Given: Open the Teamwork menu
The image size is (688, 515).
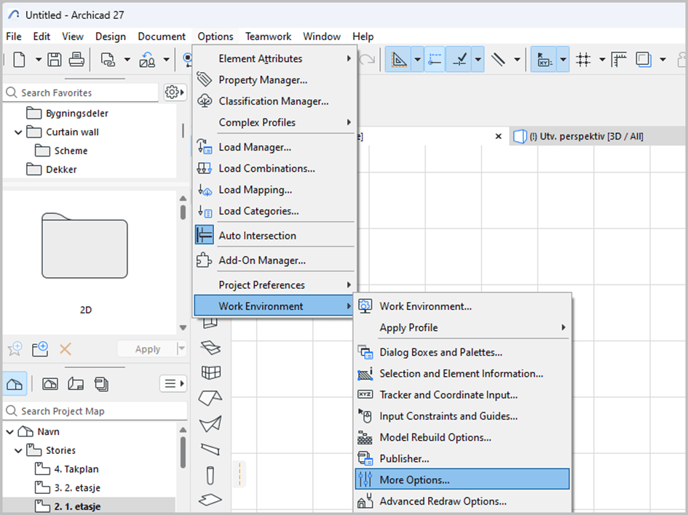Looking at the screenshot, I should [268, 36].
